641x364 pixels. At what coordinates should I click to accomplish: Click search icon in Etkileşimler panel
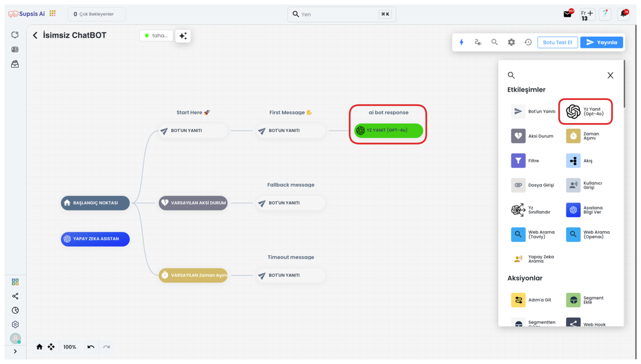click(x=511, y=75)
